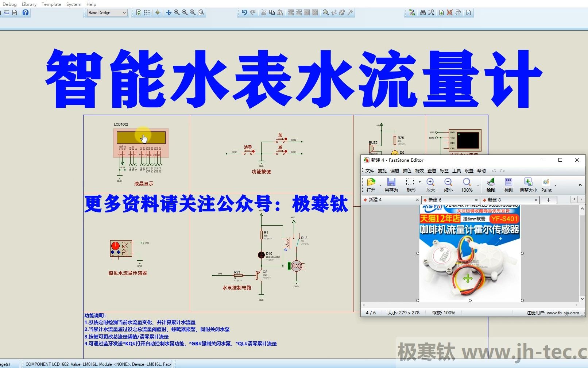Expand the 矩形 selection shape dropdown arrow

coord(419,182)
